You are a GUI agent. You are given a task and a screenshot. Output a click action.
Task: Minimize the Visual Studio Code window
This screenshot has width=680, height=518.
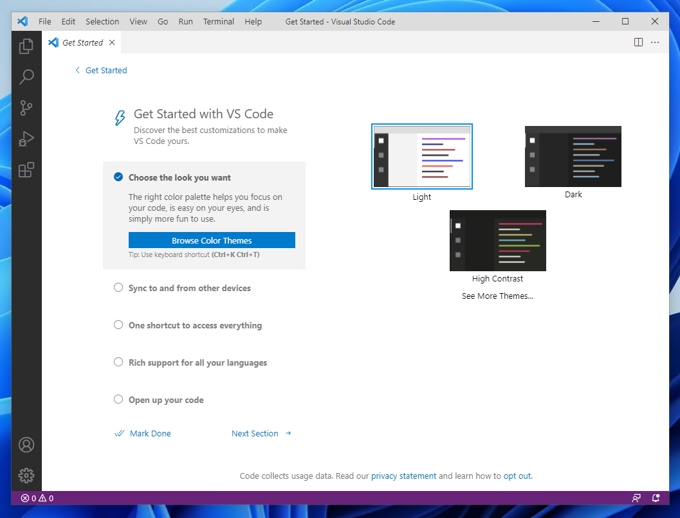(x=596, y=21)
